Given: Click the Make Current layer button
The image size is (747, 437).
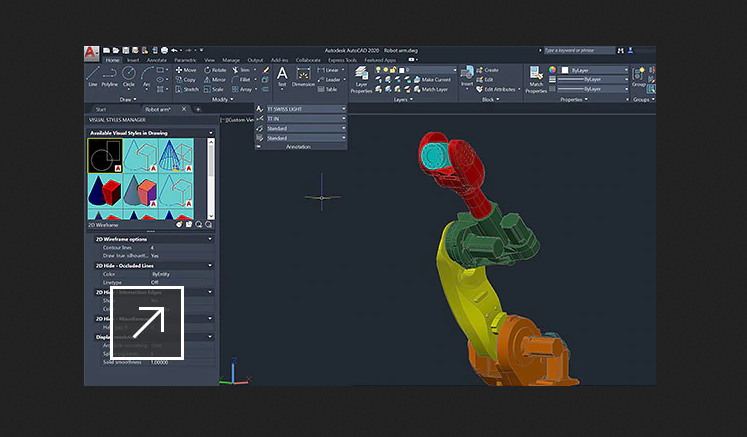Looking at the screenshot, I should click(x=431, y=80).
